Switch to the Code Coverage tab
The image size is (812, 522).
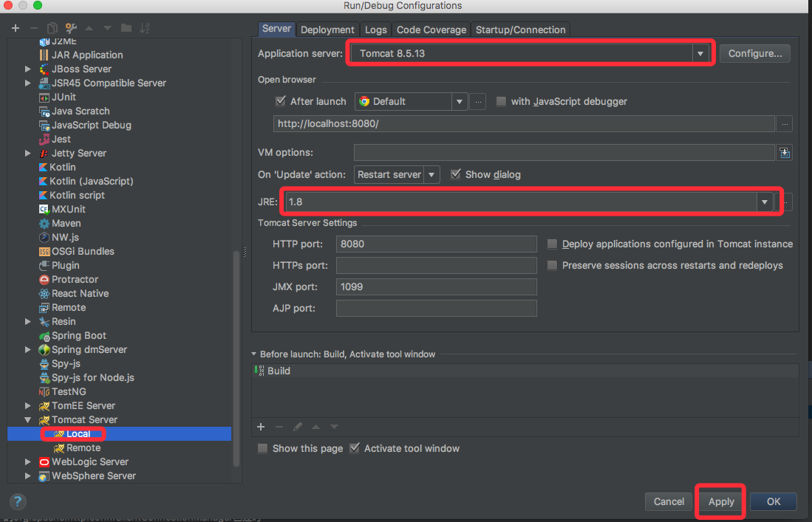coord(431,30)
